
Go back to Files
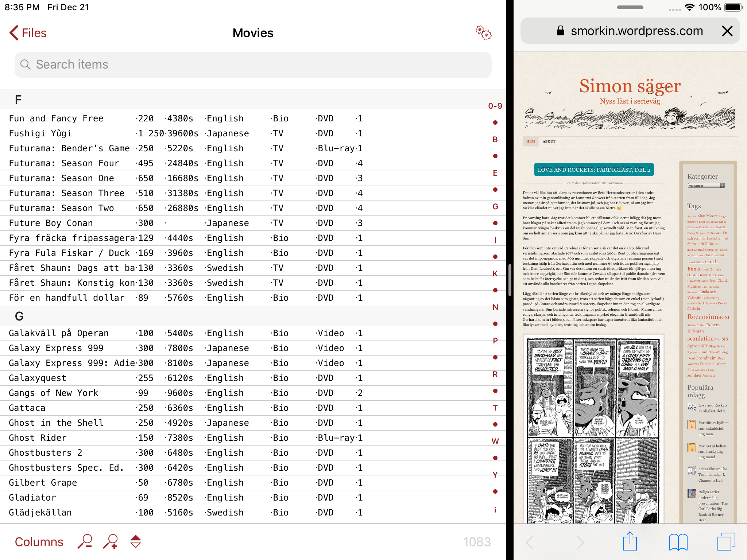click(x=28, y=33)
